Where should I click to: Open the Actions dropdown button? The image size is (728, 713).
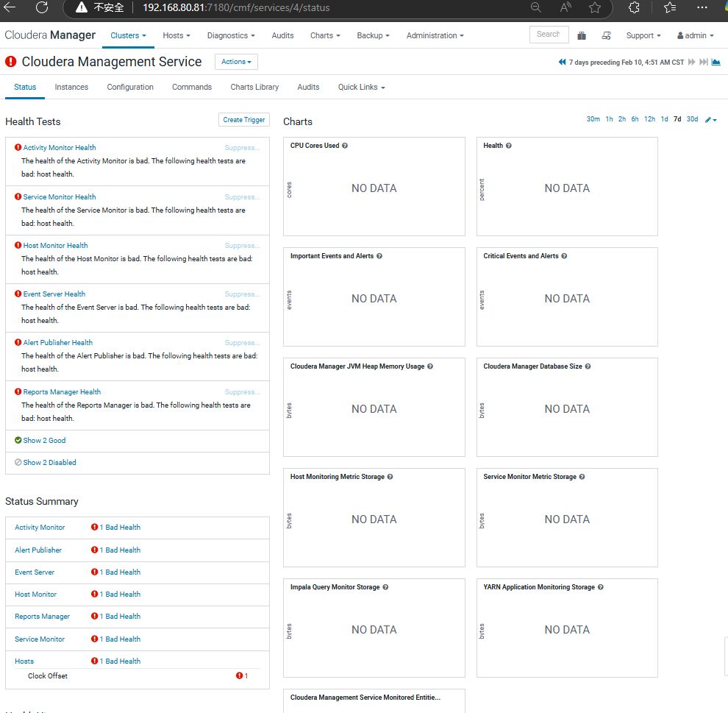236,61
